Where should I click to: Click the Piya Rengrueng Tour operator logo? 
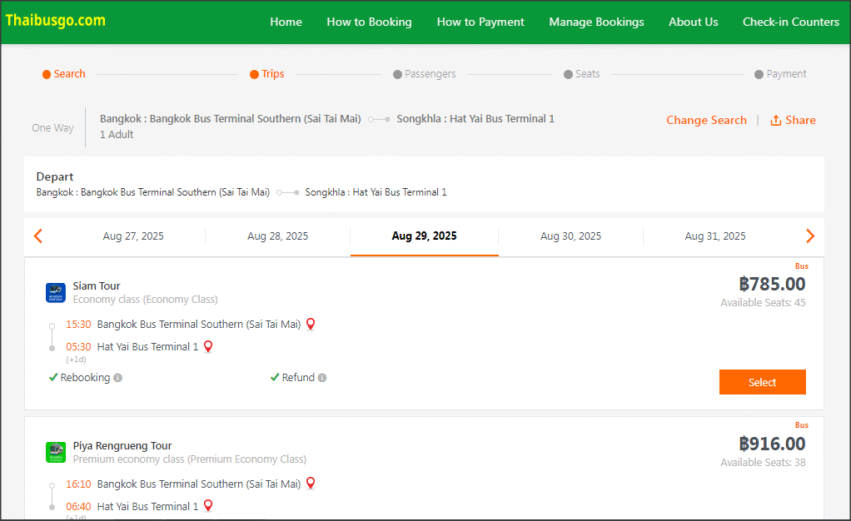click(55, 452)
